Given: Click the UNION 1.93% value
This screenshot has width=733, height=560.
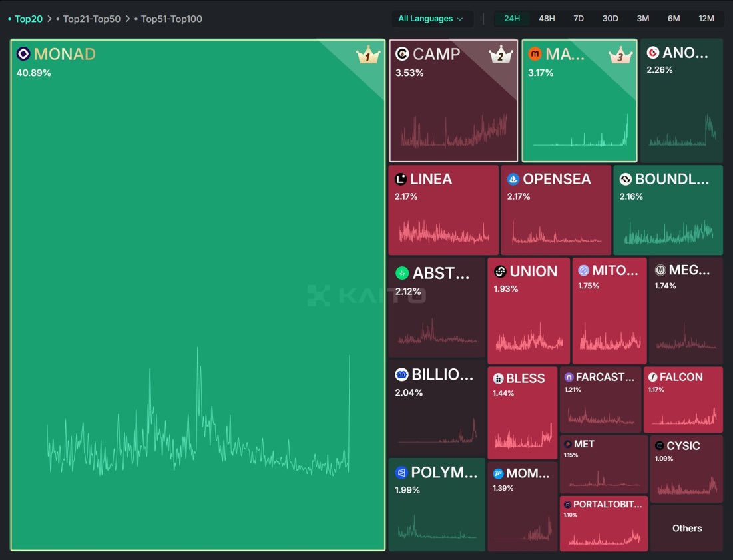Looking at the screenshot, I should click(506, 289).
